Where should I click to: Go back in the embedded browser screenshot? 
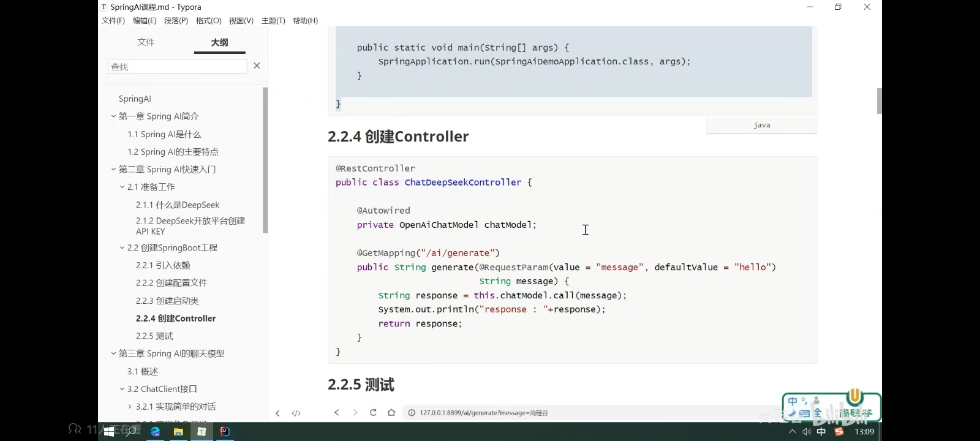(x=336, y=412)
